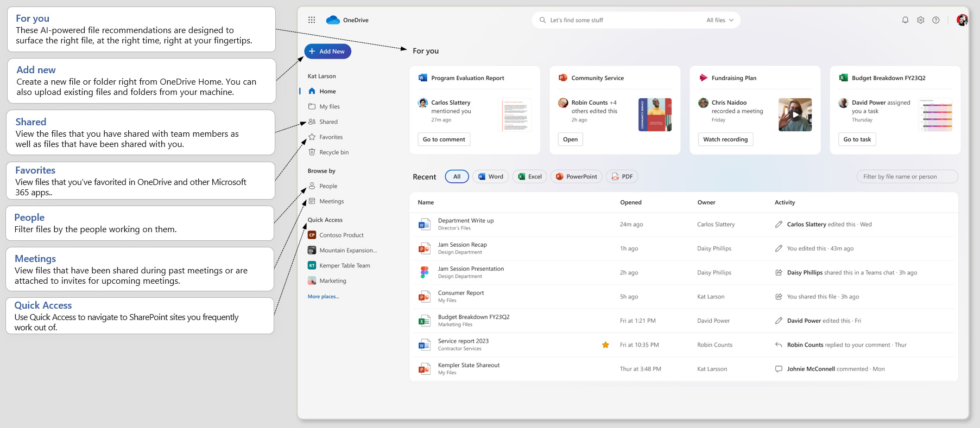The height and width of the screenshot is (428, 980).
Task: Click the notifications bell icon
Action: click(905, 20)
